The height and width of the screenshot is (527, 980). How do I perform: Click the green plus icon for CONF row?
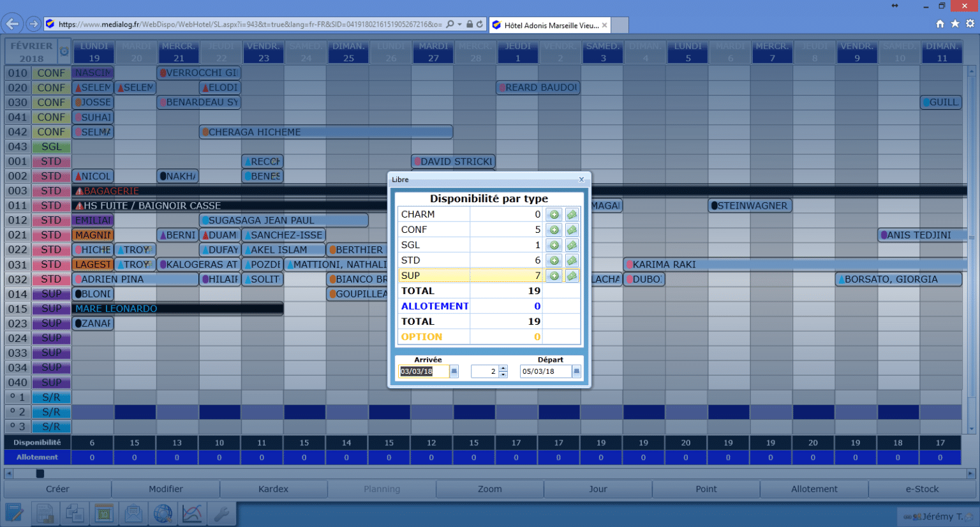click(554, 230)
